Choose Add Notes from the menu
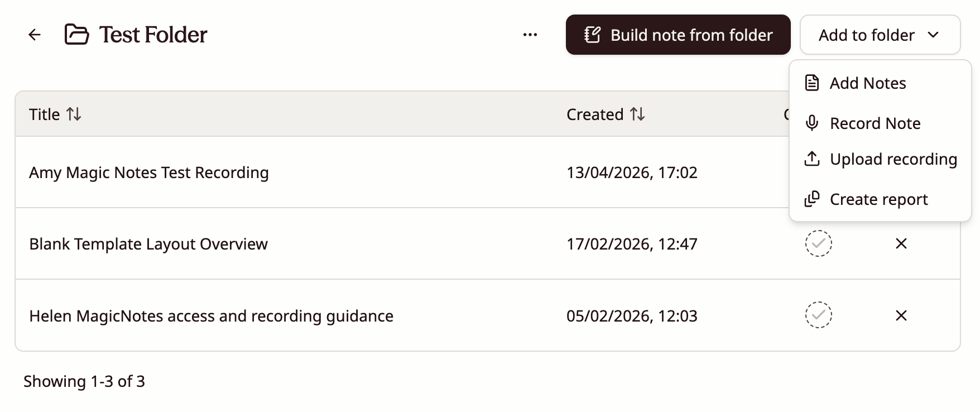Viewport: 980px width, 412px height. coord(868,83)
